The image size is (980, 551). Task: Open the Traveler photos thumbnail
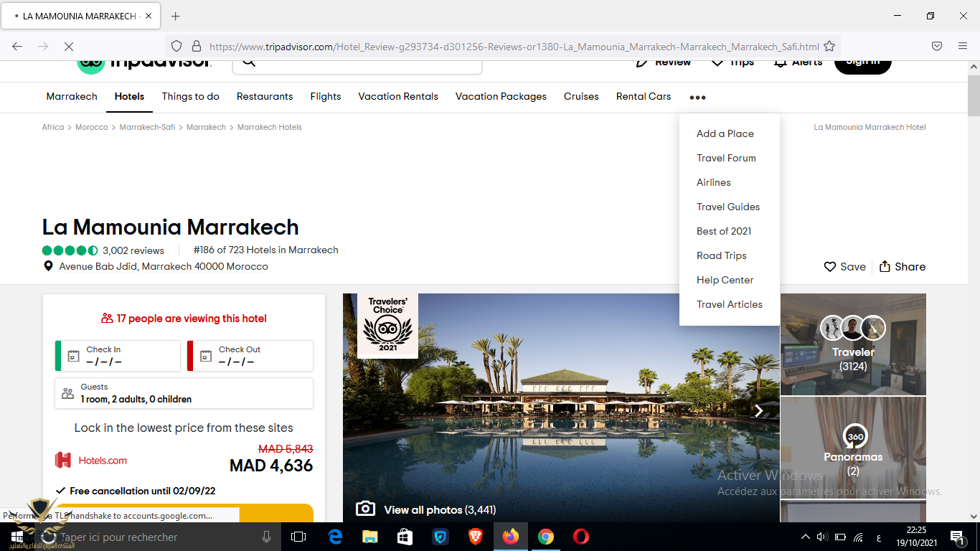(853, 344)
